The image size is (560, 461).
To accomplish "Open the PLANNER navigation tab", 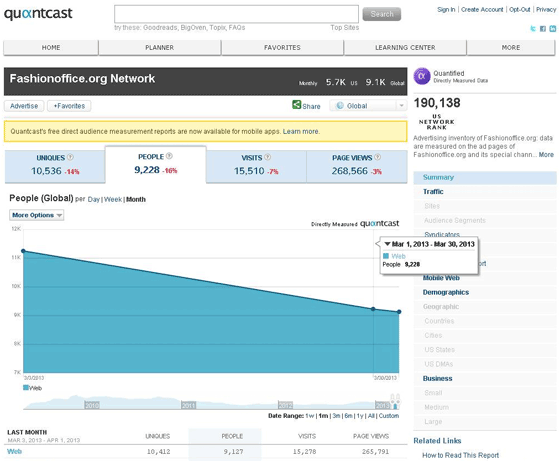I will coord(160,47).
